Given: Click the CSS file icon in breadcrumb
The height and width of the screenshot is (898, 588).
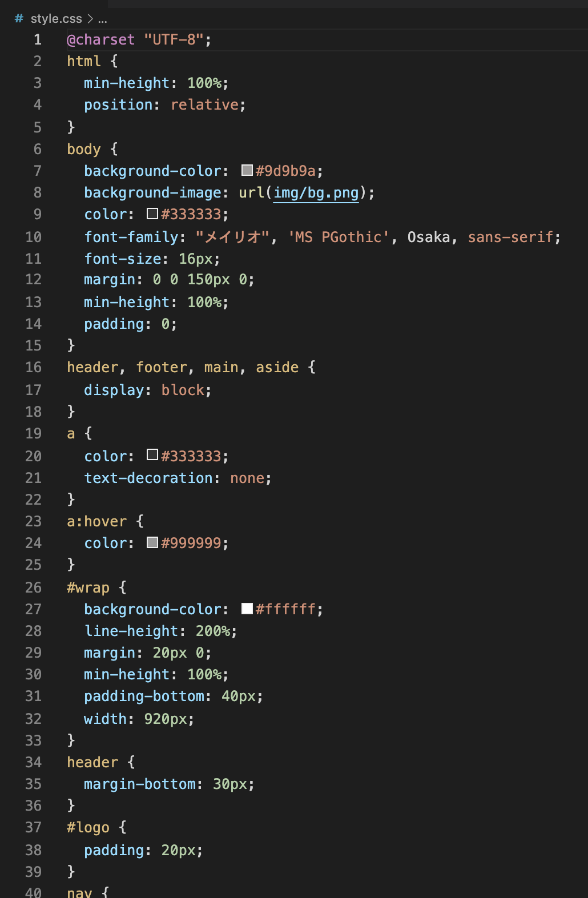Looking at the screenshot, I should pyautogui.click(x=19, y=19).
